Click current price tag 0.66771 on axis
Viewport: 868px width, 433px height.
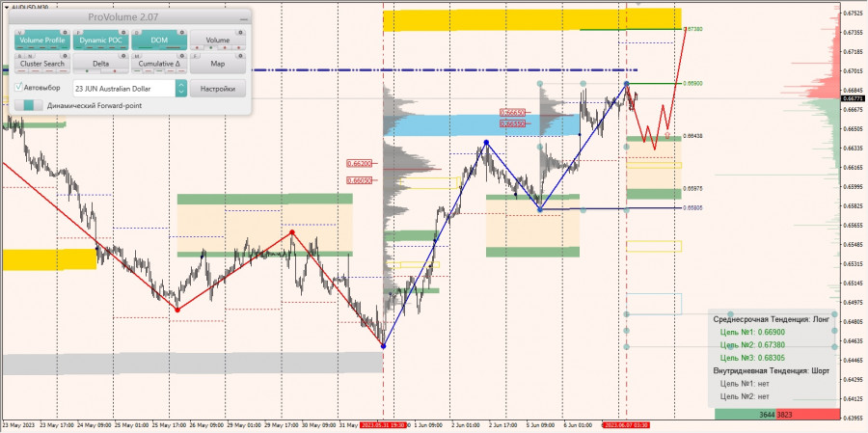tap(854, 98)
